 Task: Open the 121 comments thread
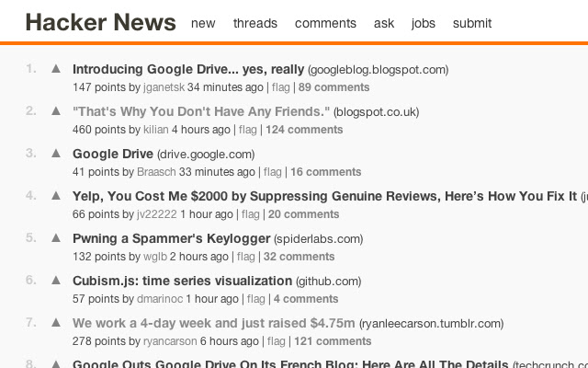click(333, 341)
